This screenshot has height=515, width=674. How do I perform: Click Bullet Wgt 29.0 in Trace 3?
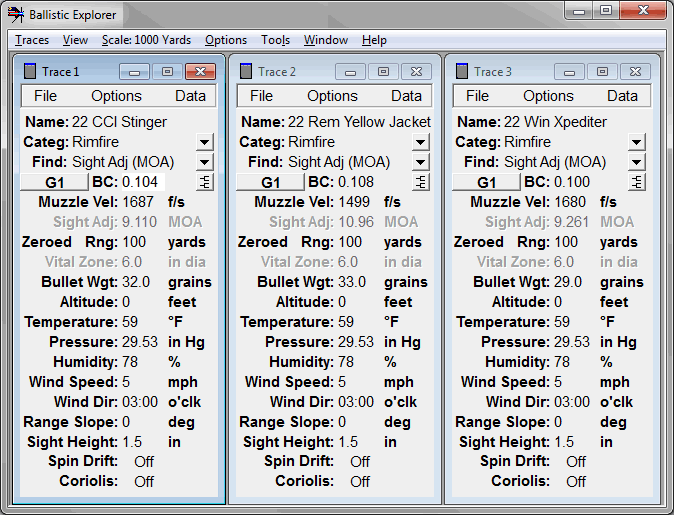click(x=568, y=282)
